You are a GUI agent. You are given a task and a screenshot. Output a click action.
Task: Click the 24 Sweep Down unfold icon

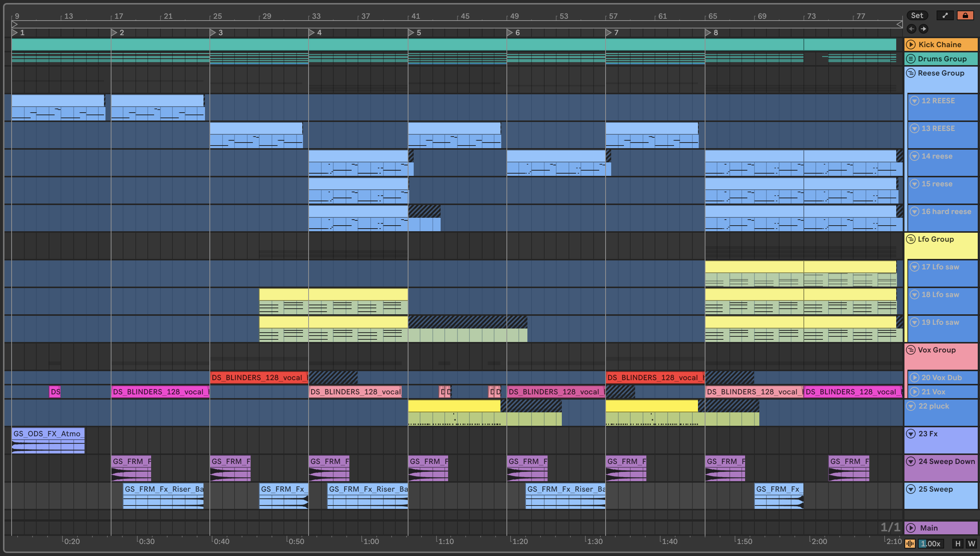point(911,461)
